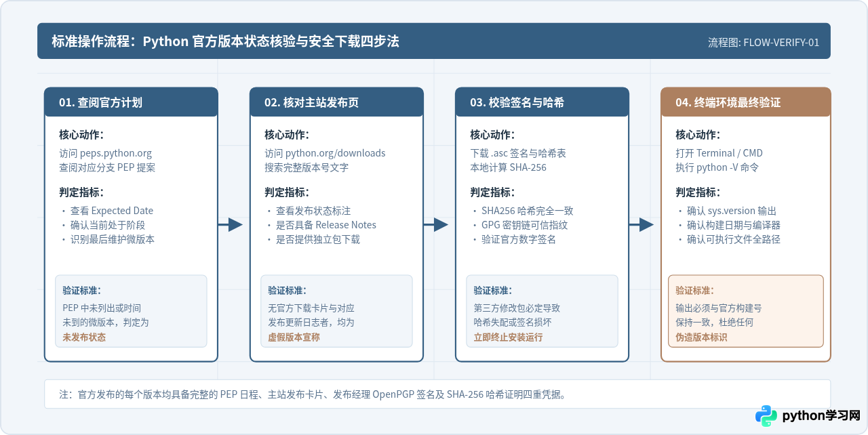Click the bullet 是否提供独立包下载
The image size is (868, 435).
point(318,239)
